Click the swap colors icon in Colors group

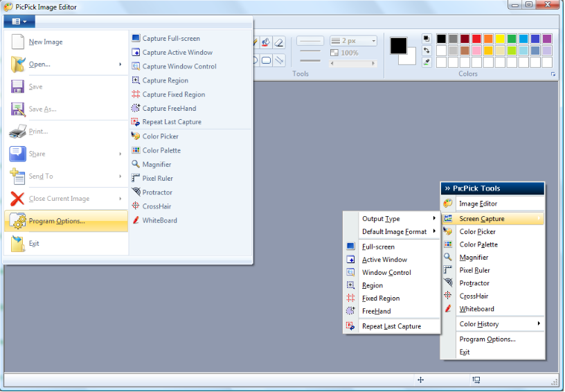[427, 50]
